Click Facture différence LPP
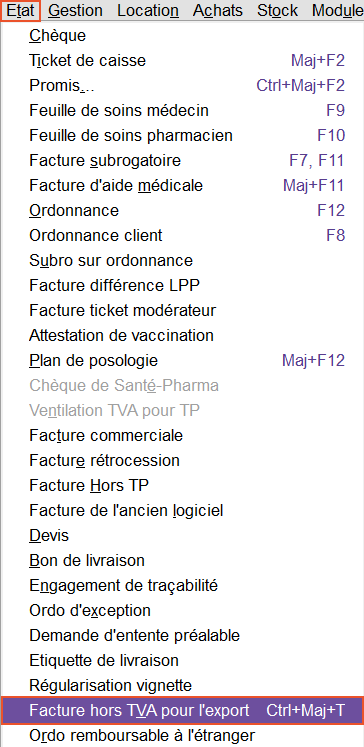This screenshot has width=364, height=747. [x=182, y=285]
